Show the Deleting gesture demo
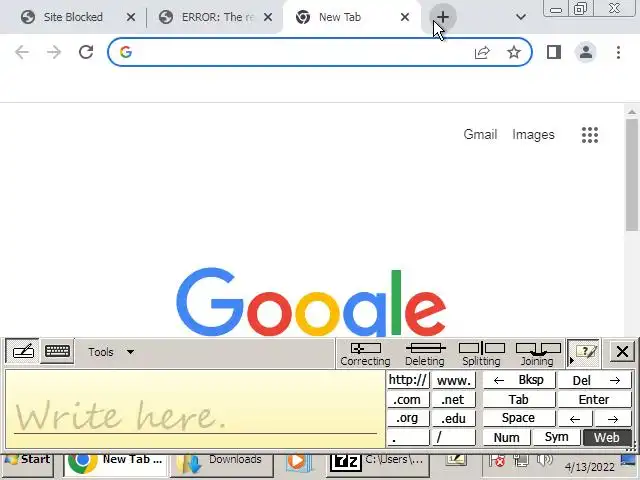The height and width of the screenshot is (480, 640). [x=425, y=354]
